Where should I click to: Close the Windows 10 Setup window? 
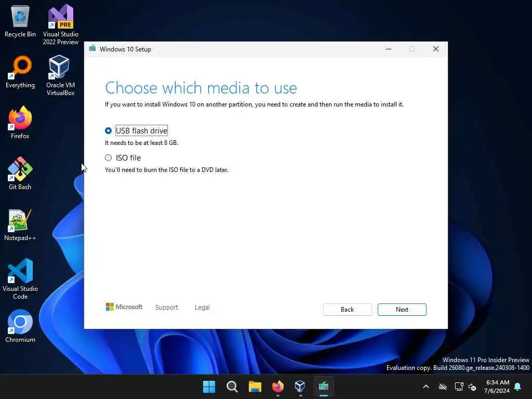tap(436, 49)
